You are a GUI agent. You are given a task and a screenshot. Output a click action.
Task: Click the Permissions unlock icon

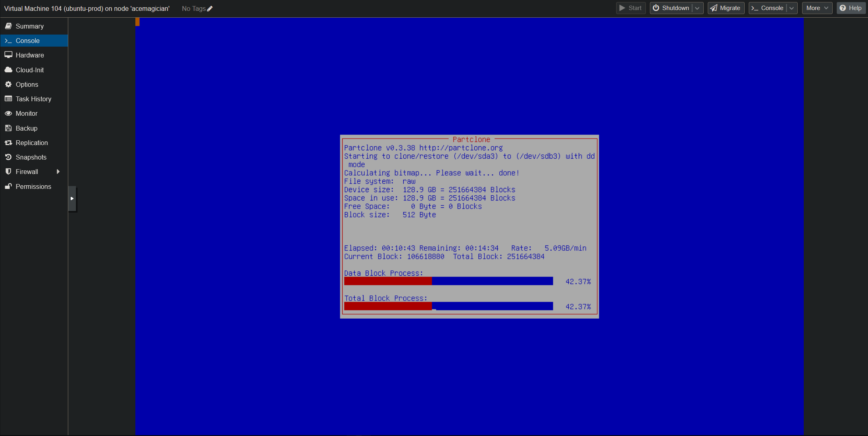[8, 186]
